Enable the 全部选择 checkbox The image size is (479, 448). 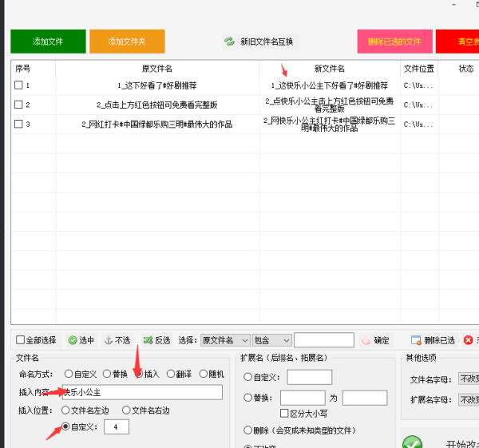click(x=21, y=340)
